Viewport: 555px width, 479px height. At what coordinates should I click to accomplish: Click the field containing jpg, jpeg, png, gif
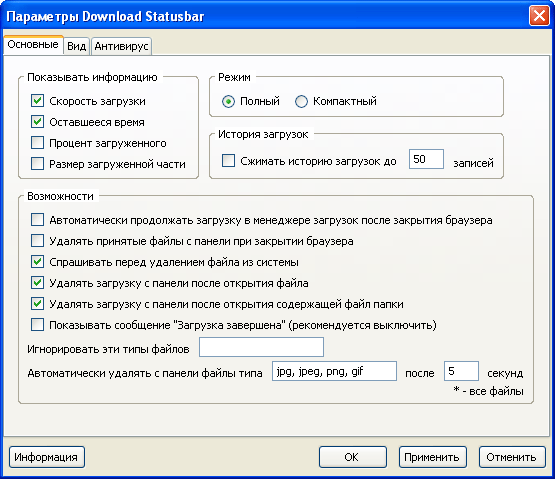pyautogui.click(x=334, y=371)
